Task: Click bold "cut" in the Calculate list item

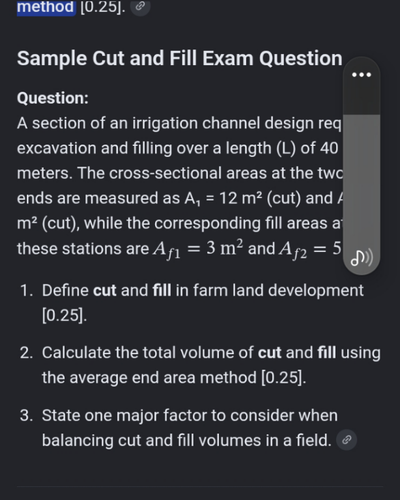Action: point(269,353)
